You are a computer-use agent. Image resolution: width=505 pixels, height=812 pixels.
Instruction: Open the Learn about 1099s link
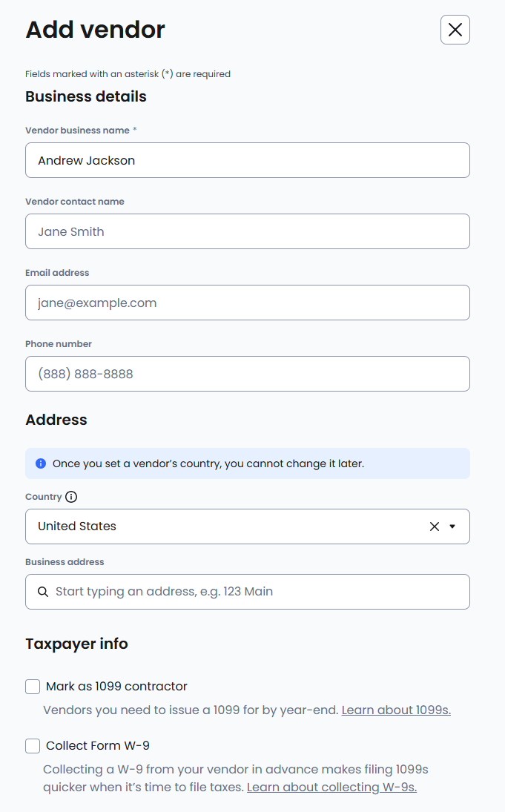pyautogui.click(x=396, y=710)
